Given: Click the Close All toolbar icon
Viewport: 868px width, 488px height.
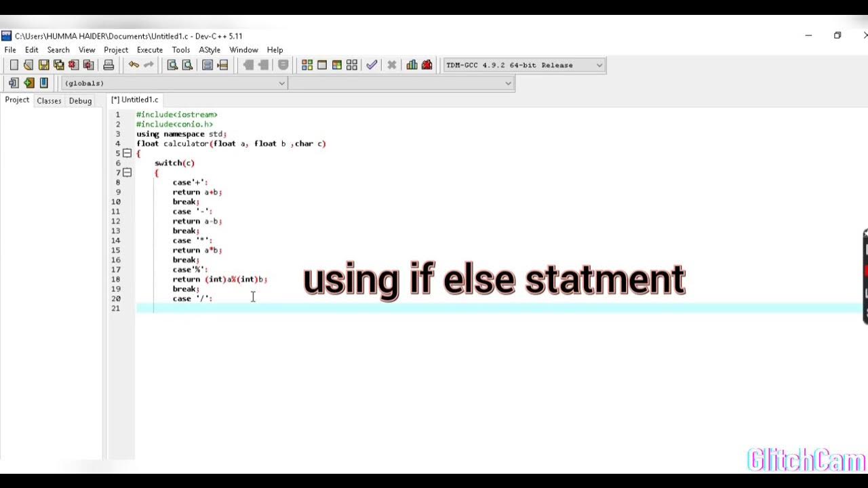Looking at the screenshot, I should (88, 65).
